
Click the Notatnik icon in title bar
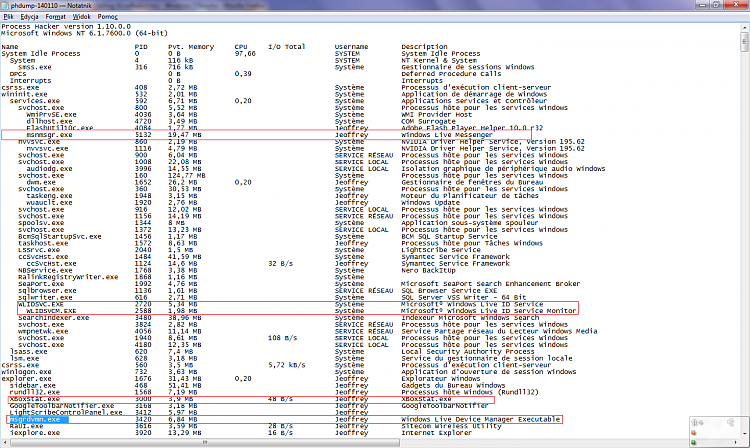pos(5,5)
